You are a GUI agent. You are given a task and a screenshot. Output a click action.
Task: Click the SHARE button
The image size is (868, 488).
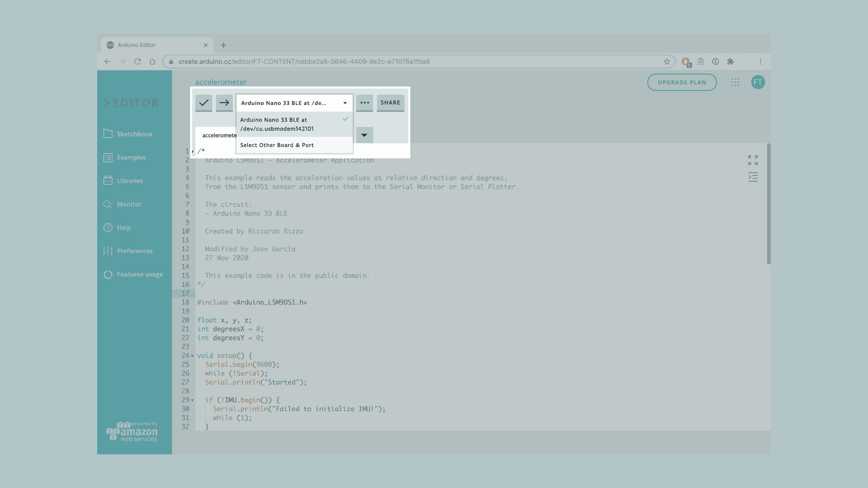(390, 103)
